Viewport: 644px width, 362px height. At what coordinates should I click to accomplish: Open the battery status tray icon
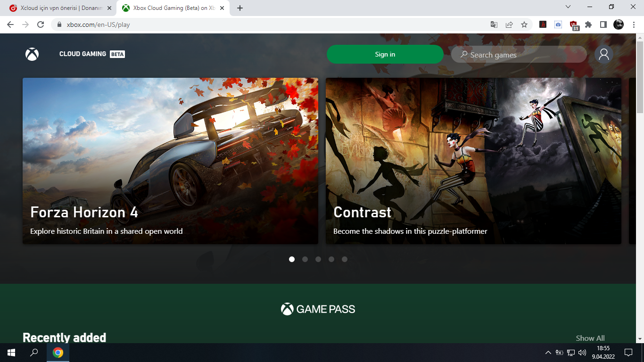click(559, 353)
